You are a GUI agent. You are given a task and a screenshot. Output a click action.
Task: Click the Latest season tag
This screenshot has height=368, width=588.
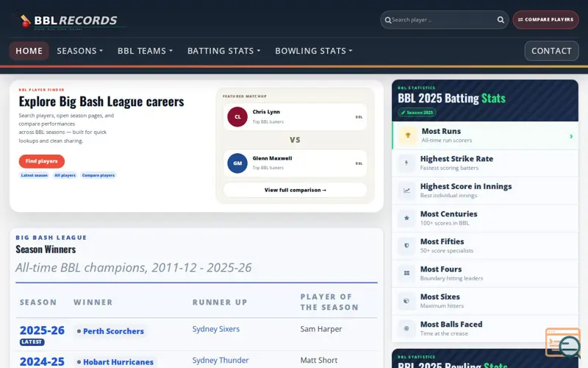pos(34,175)
